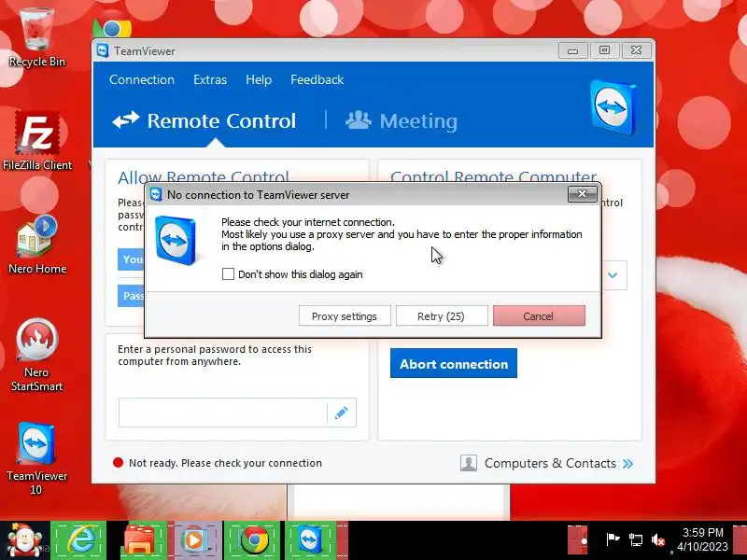Open the Help menu

click(x=259, y=79)
